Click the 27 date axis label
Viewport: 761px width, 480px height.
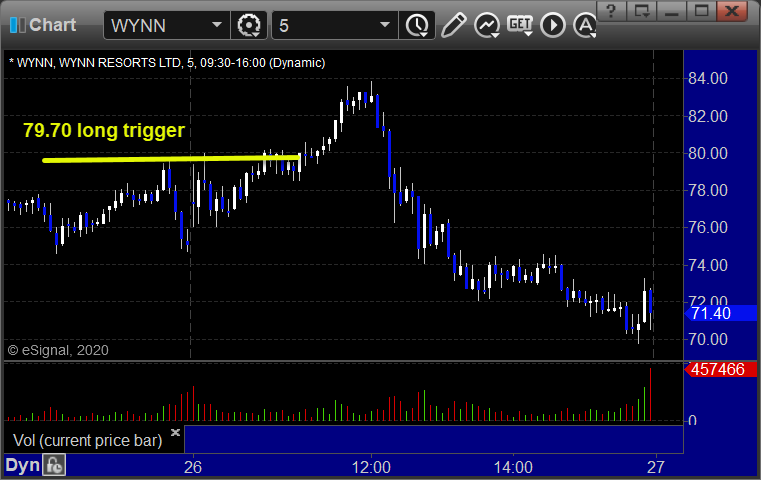coord(655,467)
